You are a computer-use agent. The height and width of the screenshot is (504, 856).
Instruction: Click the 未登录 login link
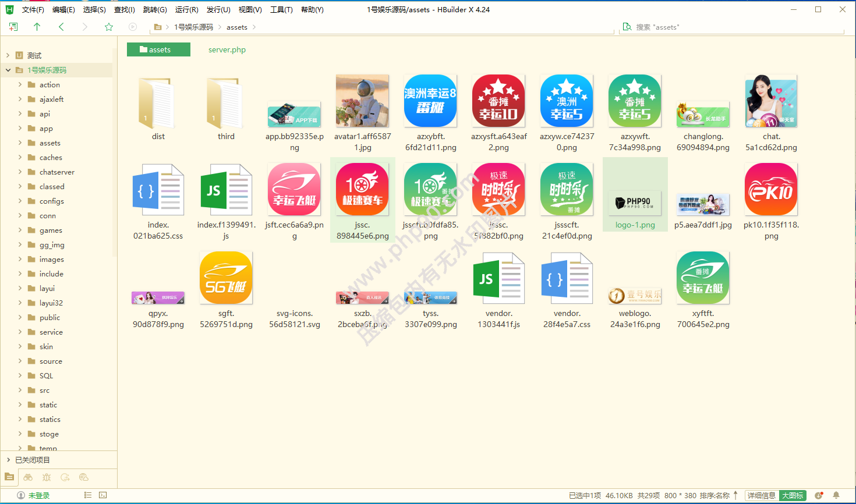click(38, 495)
